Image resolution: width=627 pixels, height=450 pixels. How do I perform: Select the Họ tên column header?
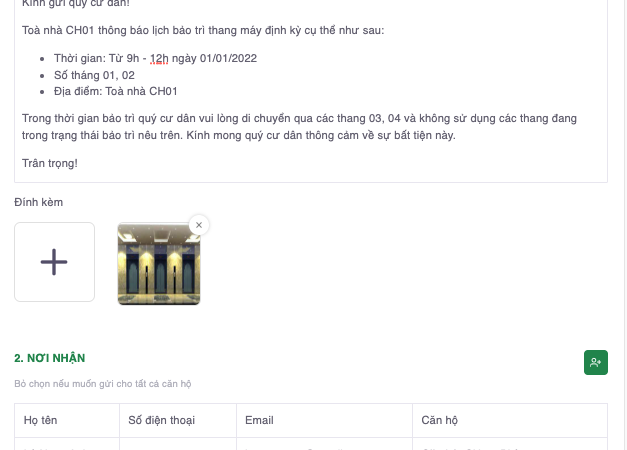point(40,420)
